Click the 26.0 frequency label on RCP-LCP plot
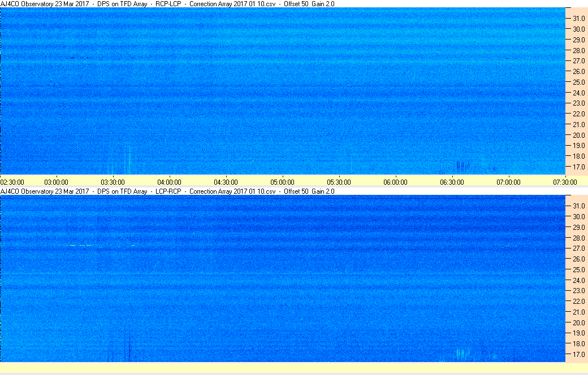The image size is (588, 375). [x=578, y=71]
